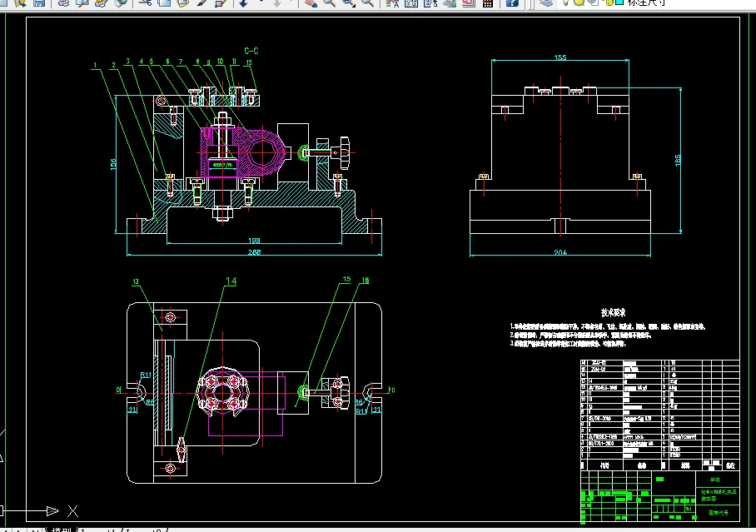The width and height of the screenshot is (756, 532).
Task: Select part balloon number 13
Action: [x=136, y=281]
